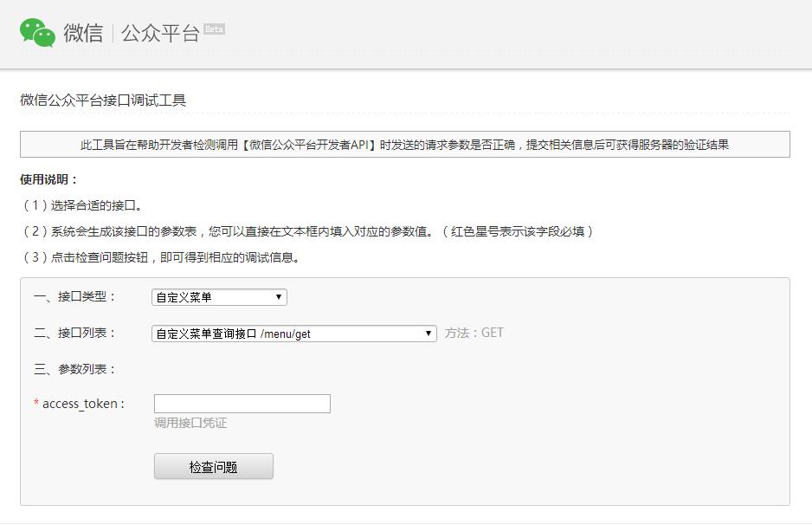Click the green WeChat chat-bubble logo

(x=37, y=33)
